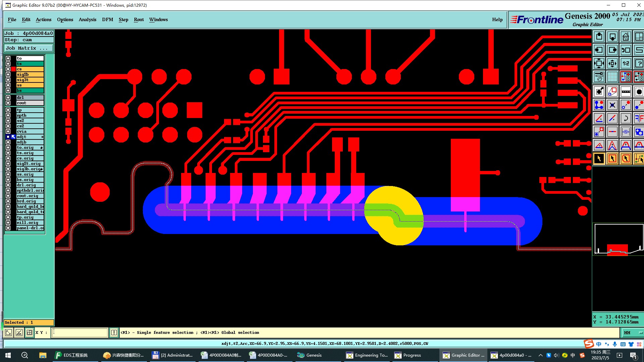The width and height of the screenshot is (644, 362).
Task: Open the wrench tools options icon
Action: click(x=599, y=77)
